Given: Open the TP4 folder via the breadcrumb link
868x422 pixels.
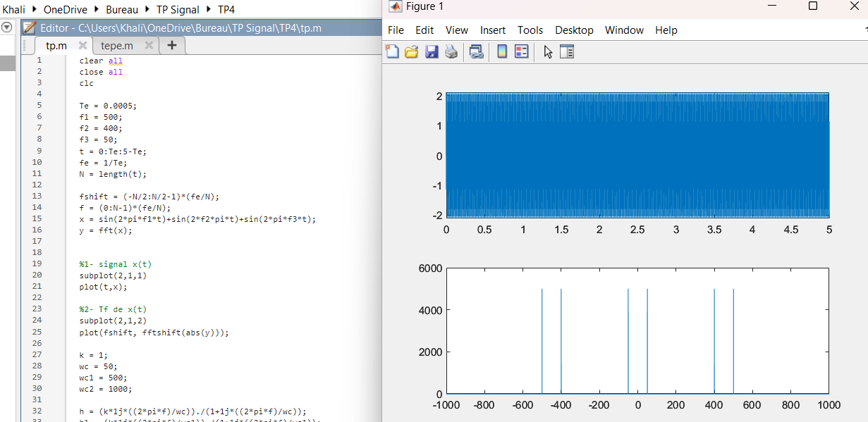Looking at the screenshot, I should coord(226,10).
